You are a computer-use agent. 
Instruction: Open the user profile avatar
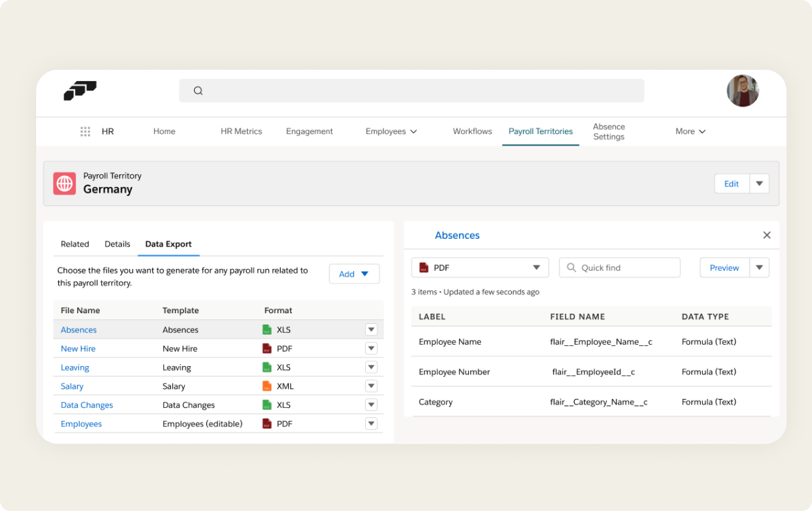click(742, 91)
